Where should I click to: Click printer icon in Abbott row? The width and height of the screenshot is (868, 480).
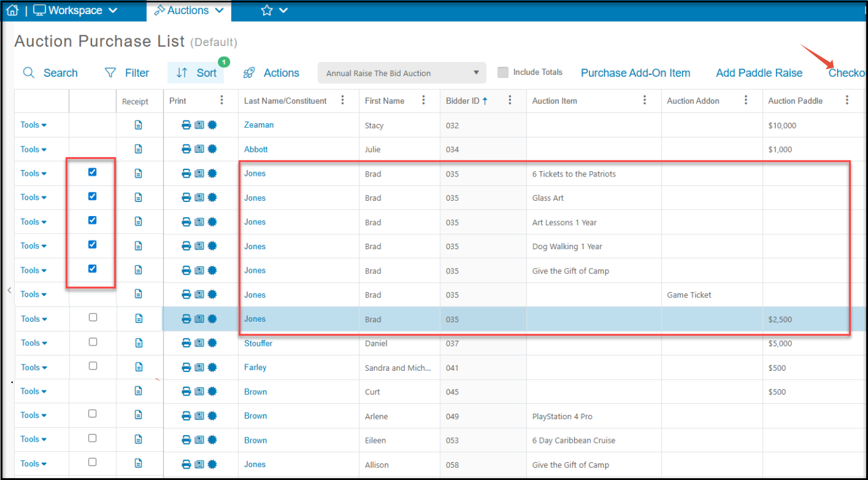[186, 149]
